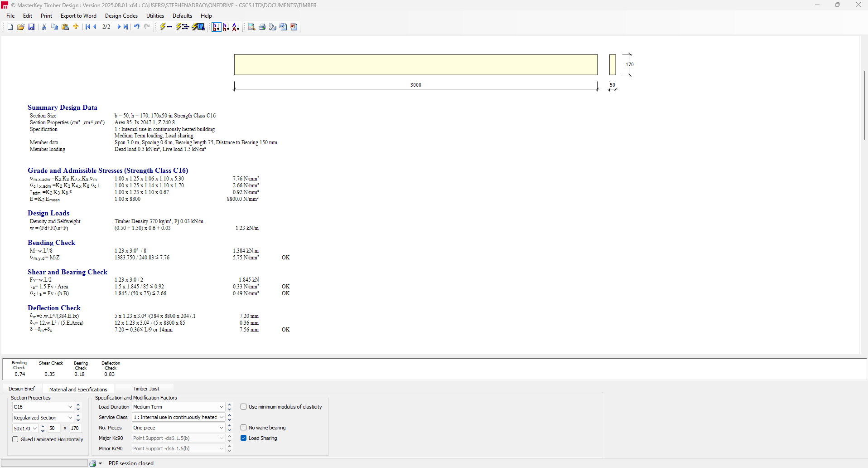The width and height of the screenshot is (868, 468).
Task: Click the status bar printer icon
Action: [93, 463]
